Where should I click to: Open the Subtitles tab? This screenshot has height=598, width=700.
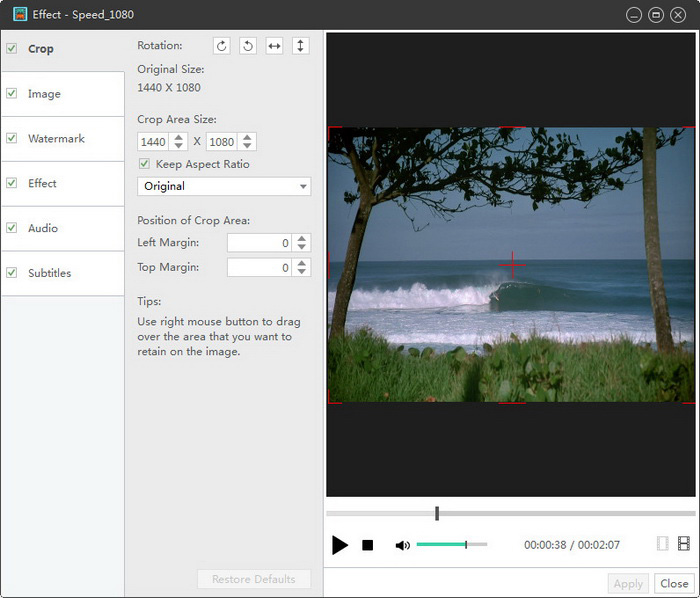[50, 273]
